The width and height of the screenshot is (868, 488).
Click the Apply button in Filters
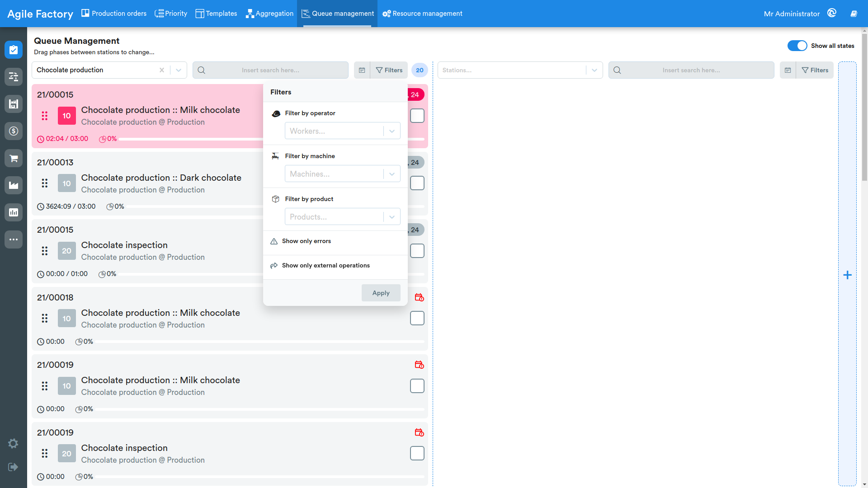pyautogui.click(x=381, y=293)
